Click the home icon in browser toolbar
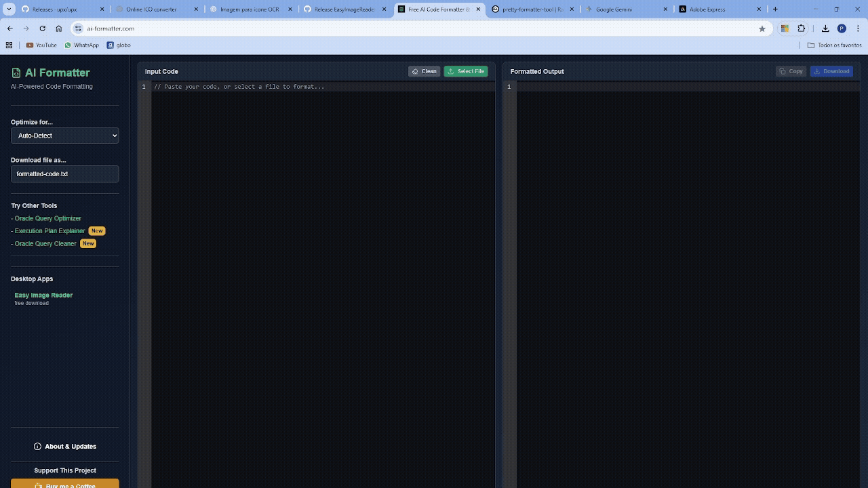 click(x=59, y=28)
